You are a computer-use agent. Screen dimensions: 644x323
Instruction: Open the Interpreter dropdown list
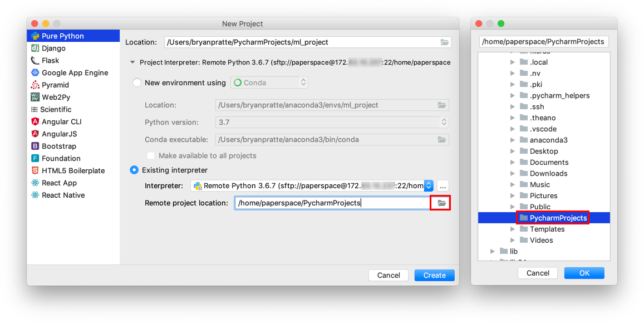(428, 186)
